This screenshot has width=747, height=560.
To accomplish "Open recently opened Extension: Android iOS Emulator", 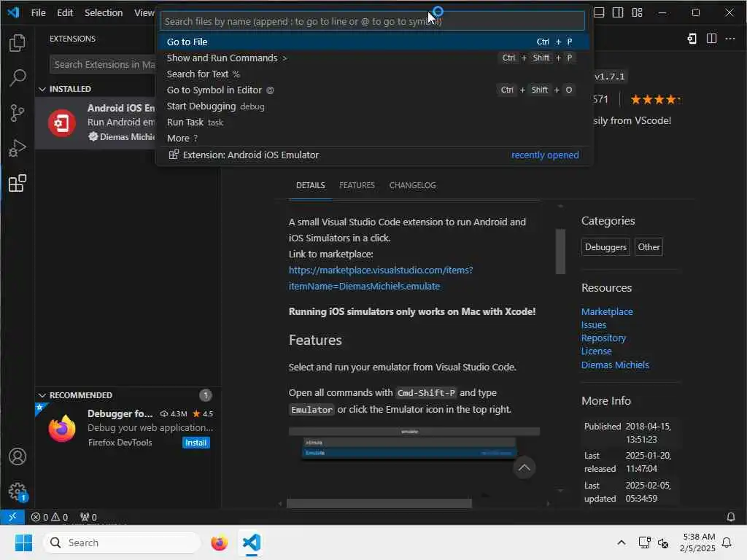I will (x=373, y=155).
